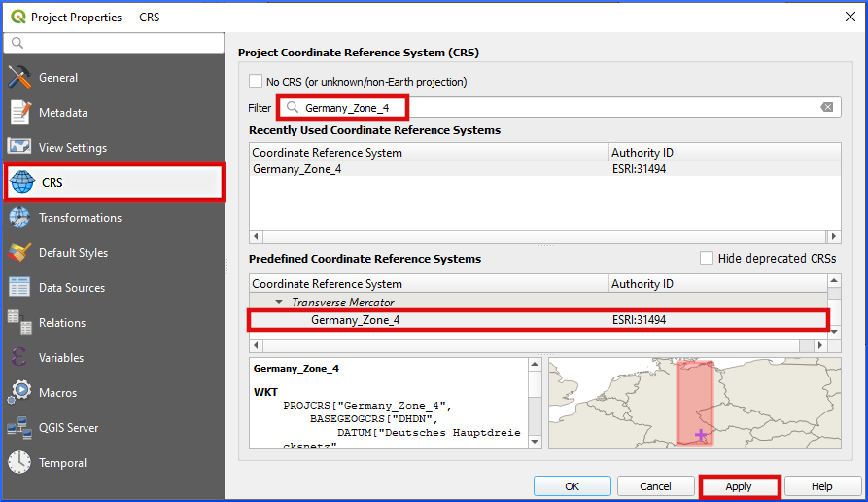The image size is (868, 502).
Task: Click down arrow of predefined list scrollbar
Action: (834, 332)
